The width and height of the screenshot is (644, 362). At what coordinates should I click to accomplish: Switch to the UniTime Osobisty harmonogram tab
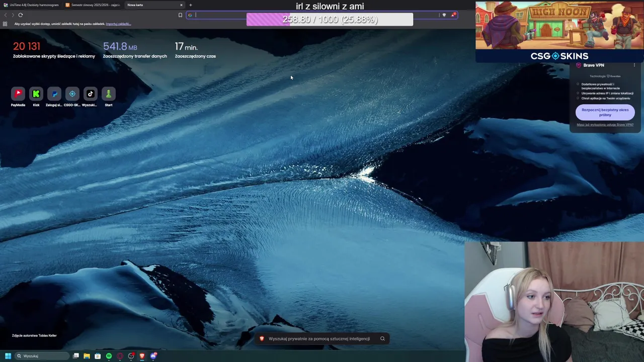pos(31,5)
